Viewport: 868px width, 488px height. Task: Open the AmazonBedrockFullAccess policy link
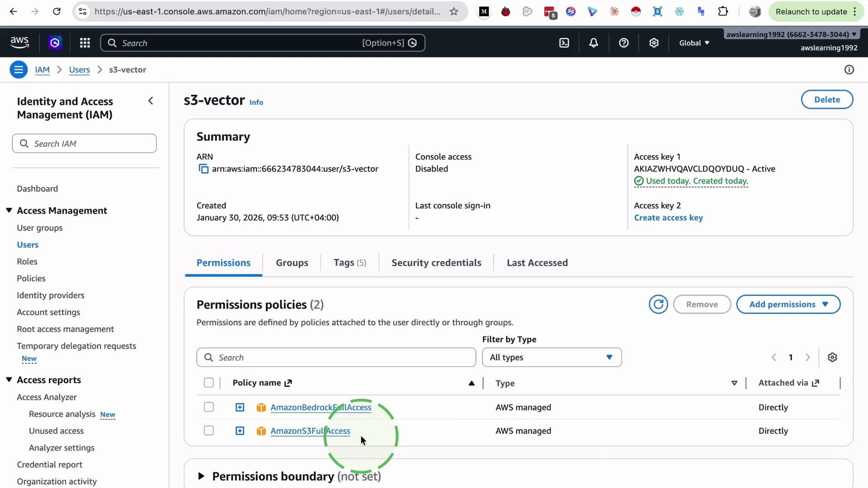pos(321,408)
